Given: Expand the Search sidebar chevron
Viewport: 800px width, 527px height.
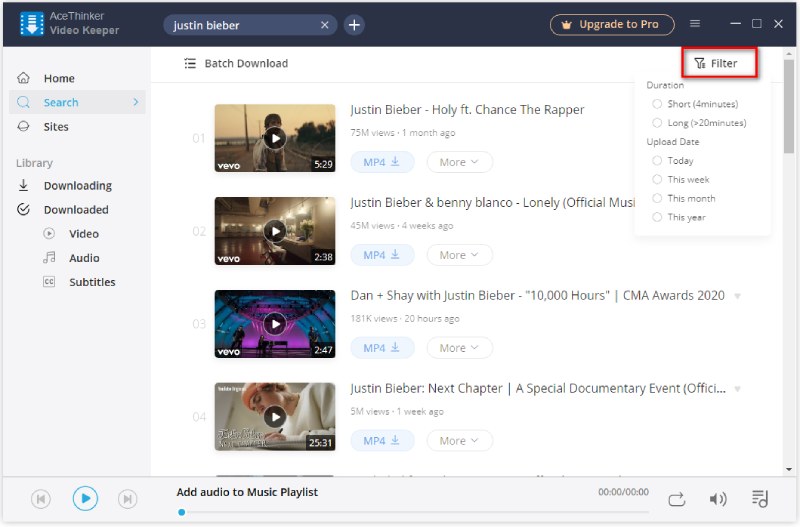Looking at the screenshot, I should pyautogui.click(x=135, y=102).
